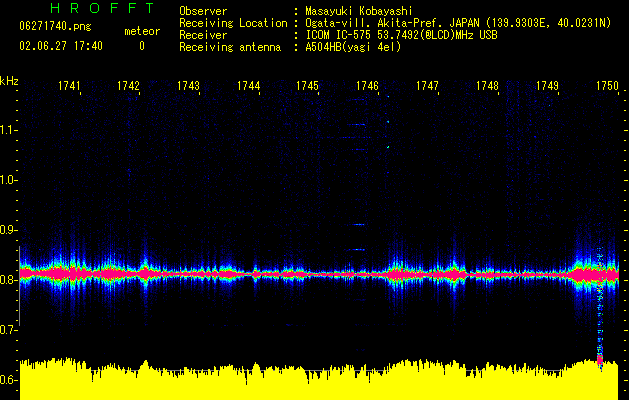Click the date stamp 02.06.27 17:40
Screen dimensions: 629x400
61,46
